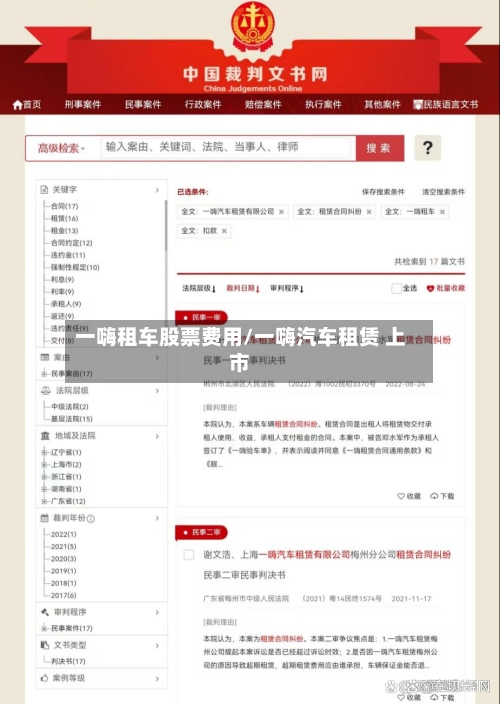Filter by year 2021(5)

[63, 547]
